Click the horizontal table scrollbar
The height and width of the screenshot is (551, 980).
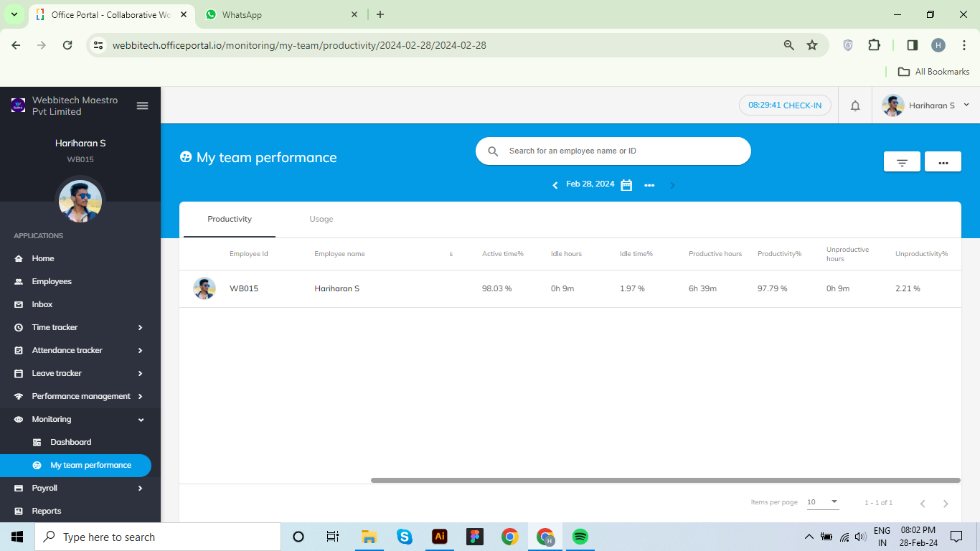coord(665,480)
